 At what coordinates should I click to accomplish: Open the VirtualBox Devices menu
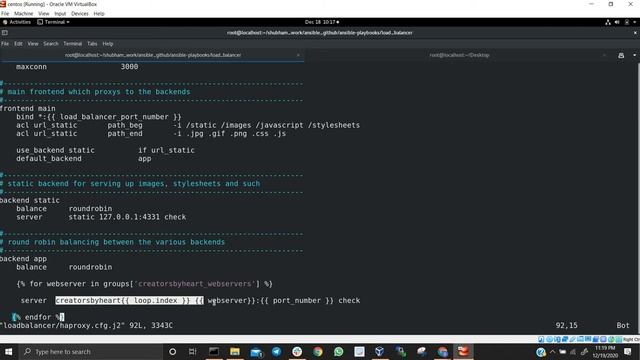point(80,13)
